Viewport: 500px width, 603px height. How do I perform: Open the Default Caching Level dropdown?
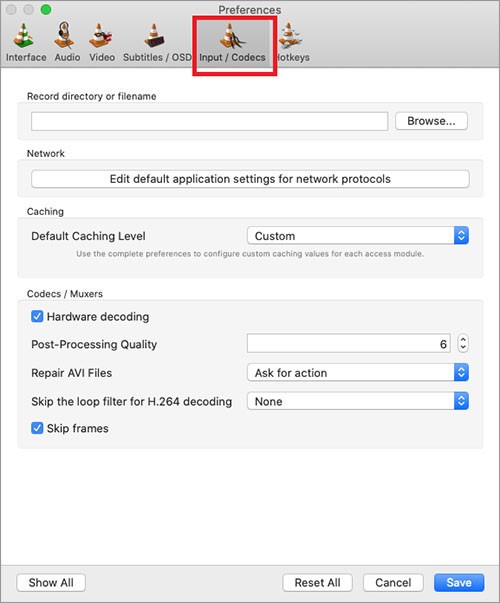point(358,236)
